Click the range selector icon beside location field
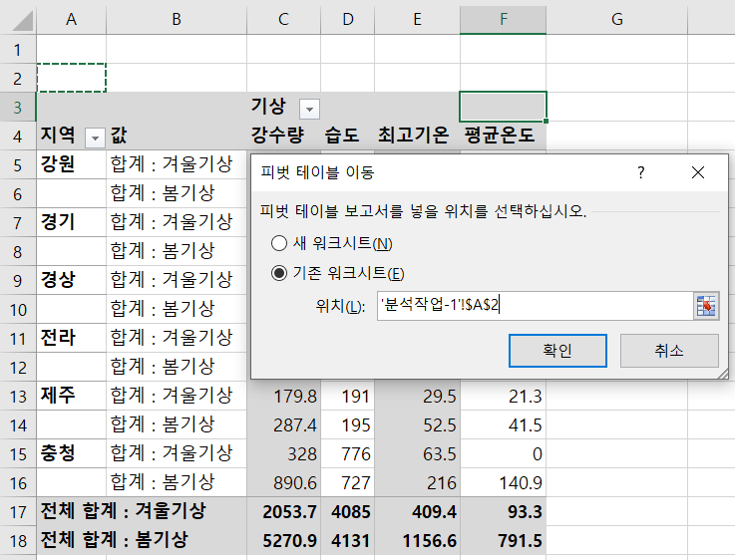The image size is (735, 560). point(706,305)
